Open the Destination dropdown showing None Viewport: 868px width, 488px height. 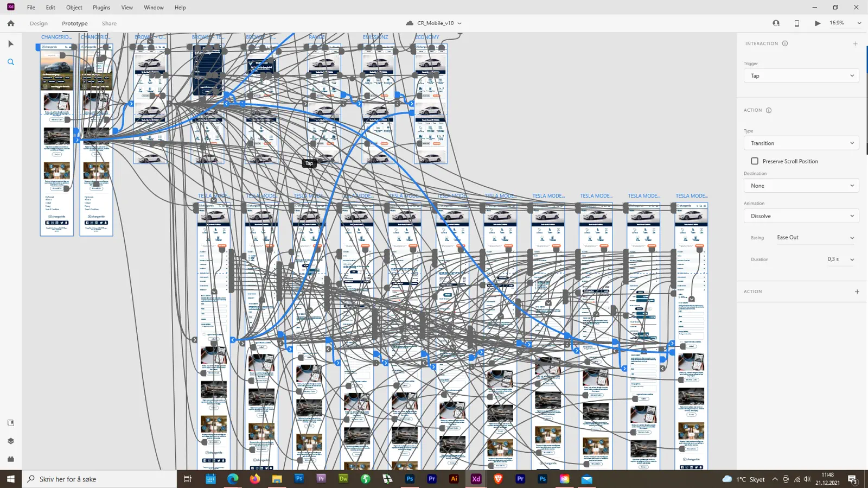tap(801, 186)
